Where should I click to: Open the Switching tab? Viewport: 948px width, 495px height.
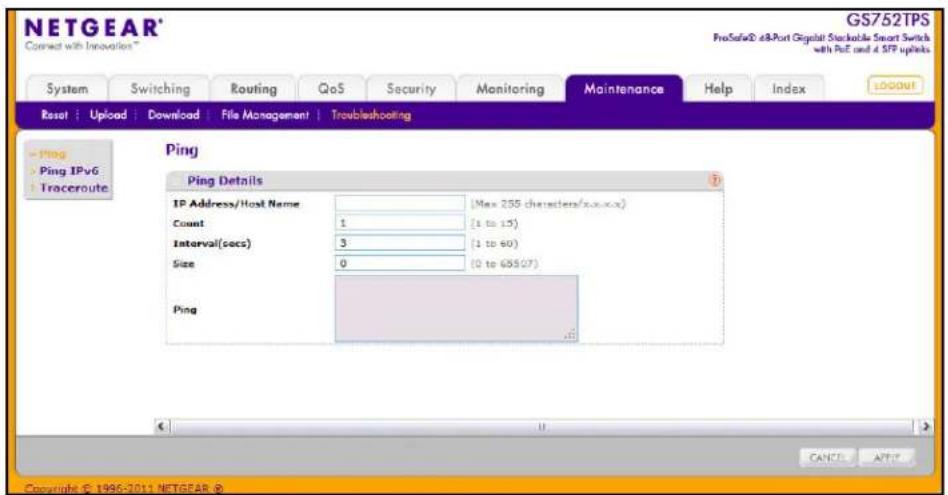pyautogui.click(x=160, y=89)
